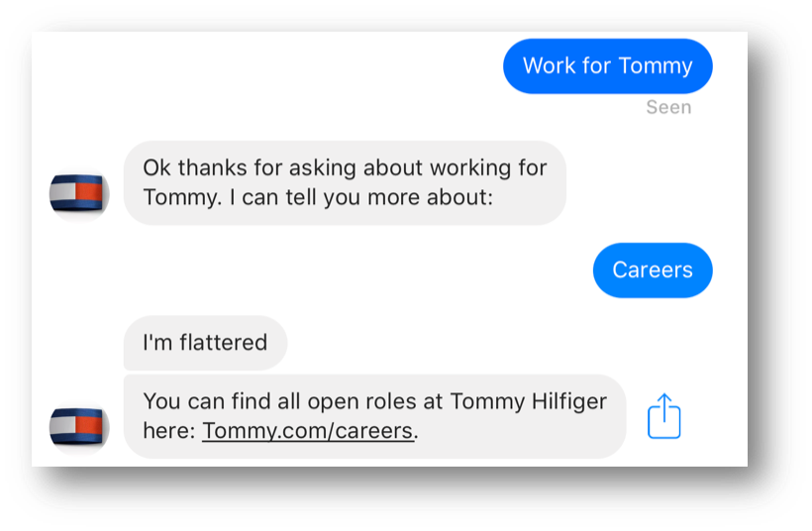
Task: Click the 'You can find all open roles' bubble
Action: (374, 416)
